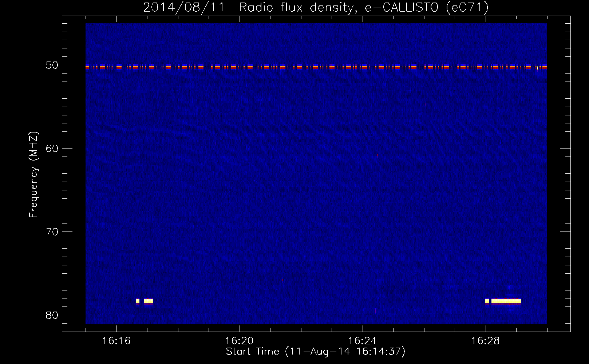The image size is (589, 364).
Task: Click the plot title '2014/08/11 Radio flux density'
Action: 248,7
